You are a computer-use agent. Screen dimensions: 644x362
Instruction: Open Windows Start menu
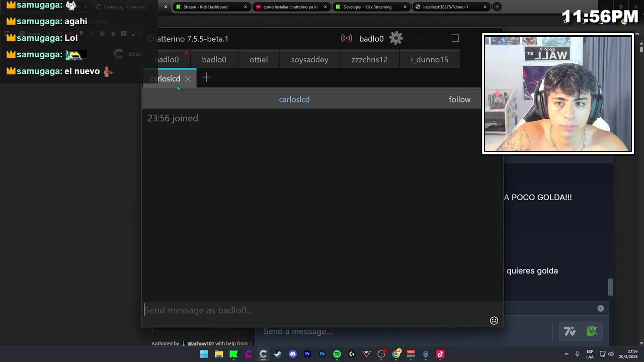pyautogui.click(x=204, y=354)
